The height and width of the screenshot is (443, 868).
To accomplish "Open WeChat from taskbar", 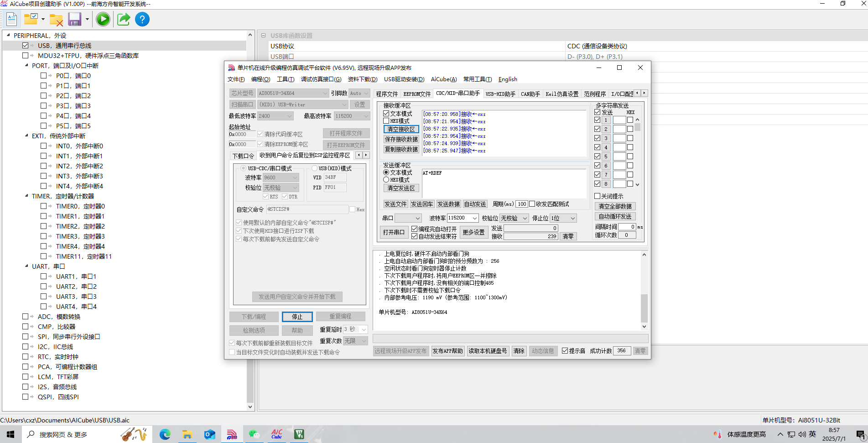I will (254, 434).
